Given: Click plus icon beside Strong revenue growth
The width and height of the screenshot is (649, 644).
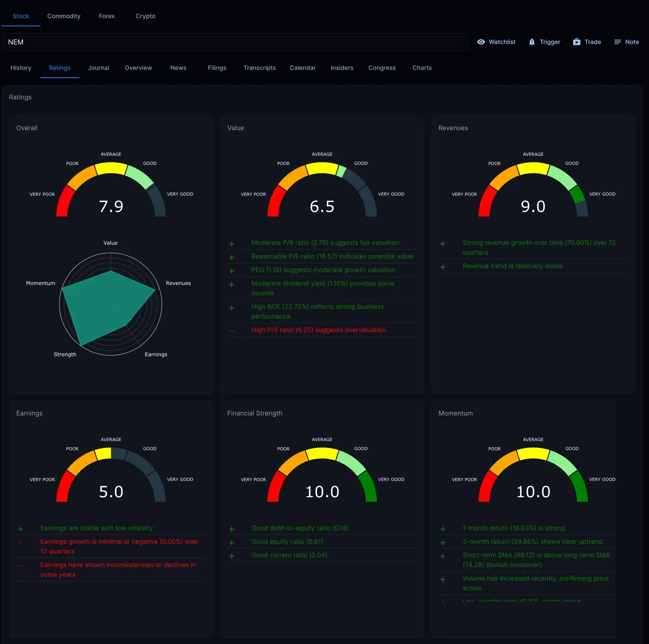Looking at the screenshot, I should (443, 244).
